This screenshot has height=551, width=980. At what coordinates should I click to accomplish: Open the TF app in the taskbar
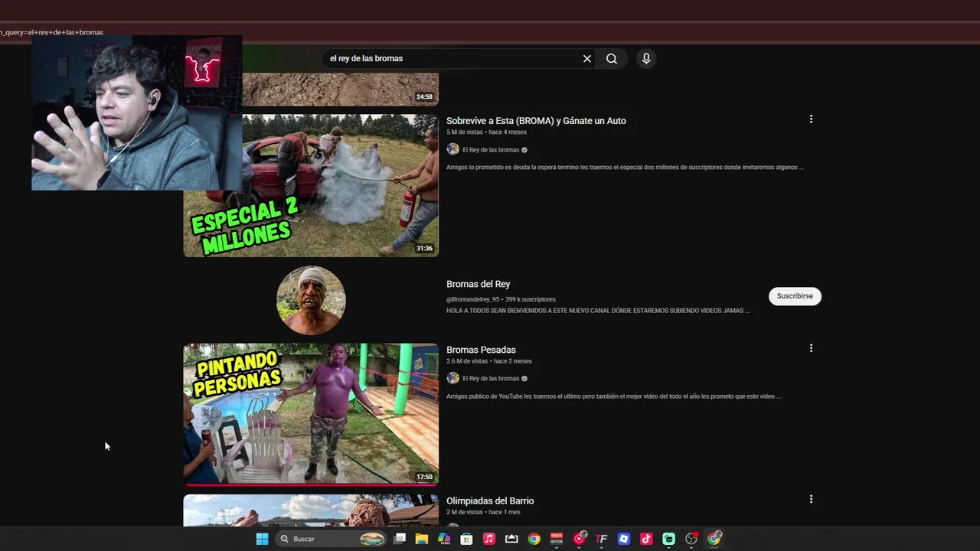point(601,539)
